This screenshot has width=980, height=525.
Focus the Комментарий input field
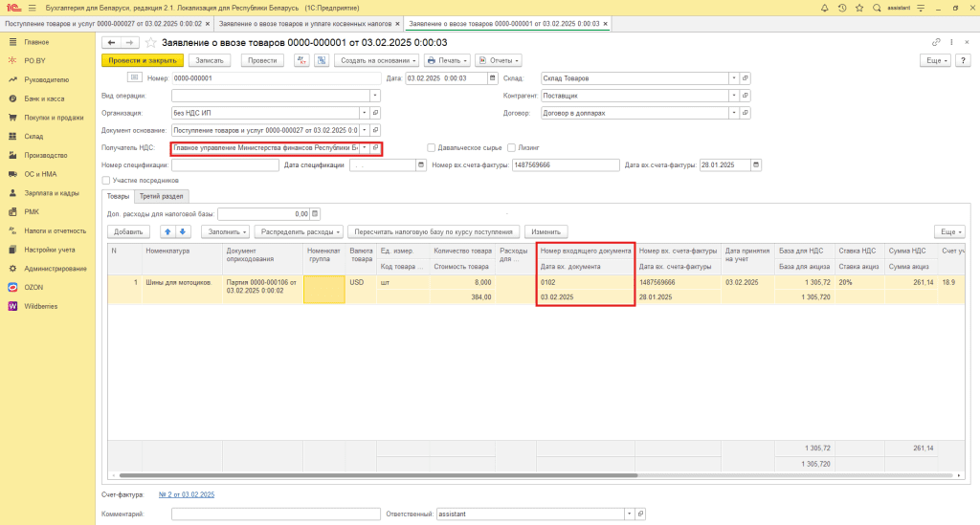coord(276,514)
